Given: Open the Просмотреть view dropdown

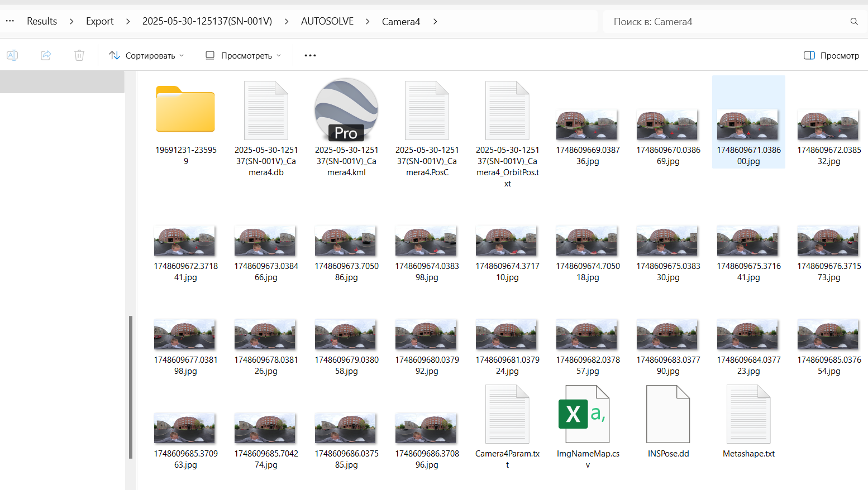Looking at the screenshot, I should click(243, 55).
